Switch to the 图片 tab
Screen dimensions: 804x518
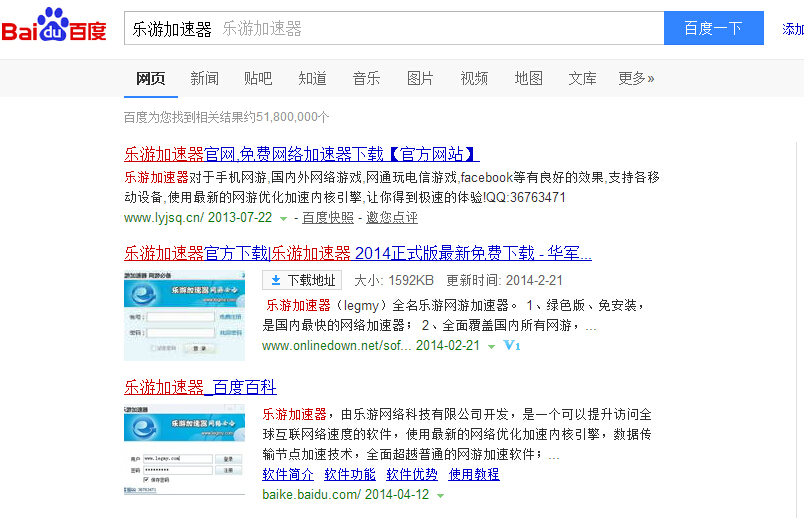pyautogui.click(x=420, y=78)
